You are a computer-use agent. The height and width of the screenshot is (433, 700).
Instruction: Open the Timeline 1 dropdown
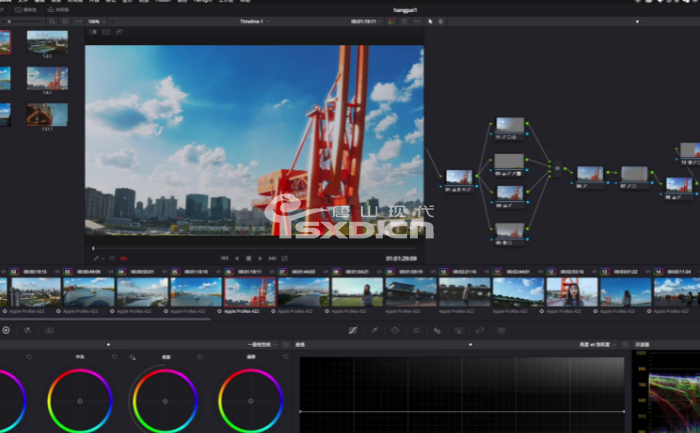click(x=255, y=21)
